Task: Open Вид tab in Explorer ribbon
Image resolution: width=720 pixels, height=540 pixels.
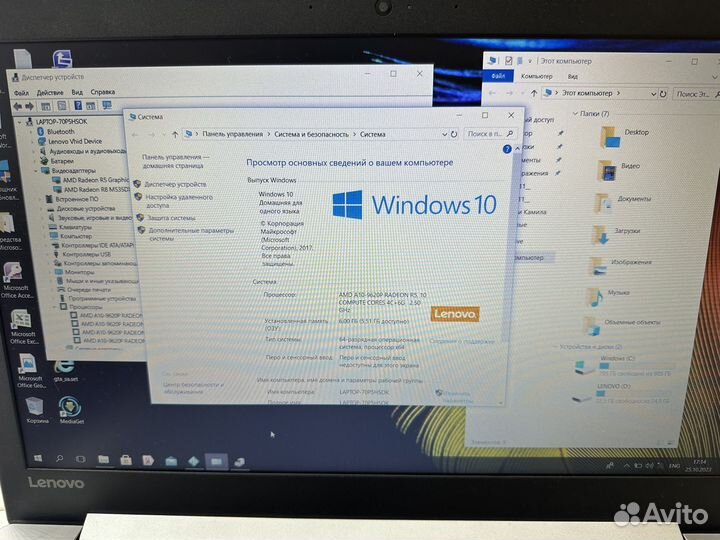Action: point(573,77)
